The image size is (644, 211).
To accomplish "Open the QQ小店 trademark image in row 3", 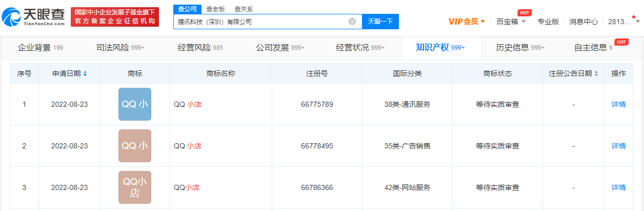I will 134,187.
